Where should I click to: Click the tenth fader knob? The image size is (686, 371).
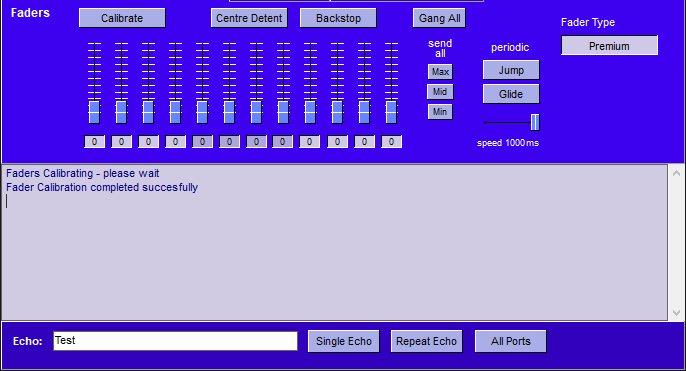tap(337, 112)
